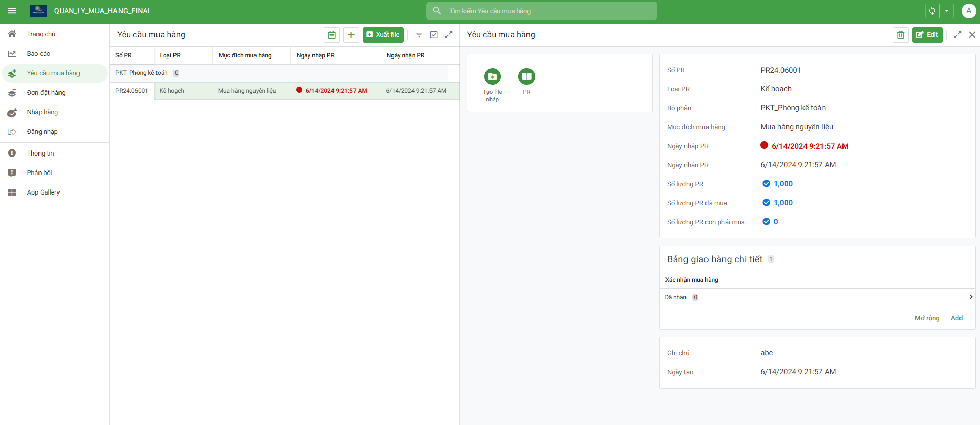Click the trash delete icon in detail panel
The image size is (980, 425).
pos(900,35)
